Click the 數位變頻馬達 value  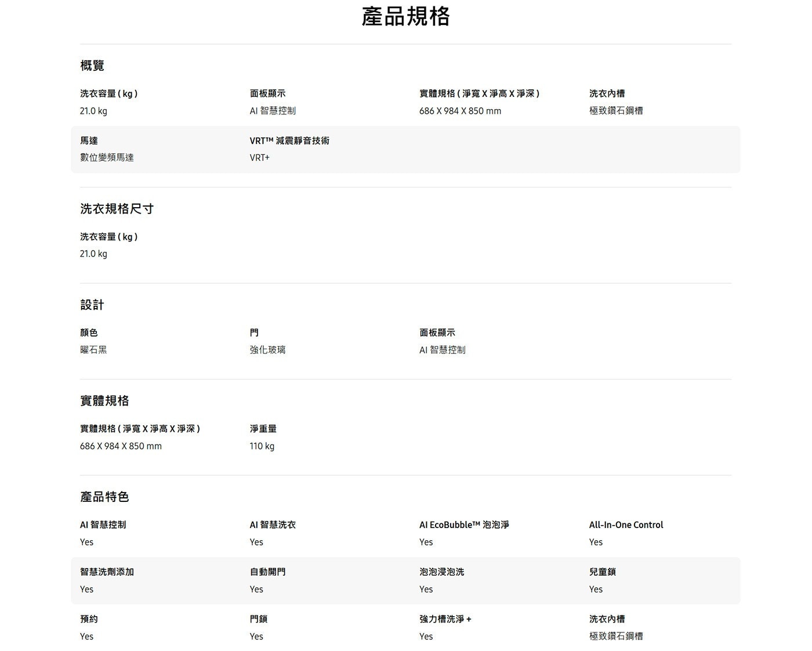(107, 158)
